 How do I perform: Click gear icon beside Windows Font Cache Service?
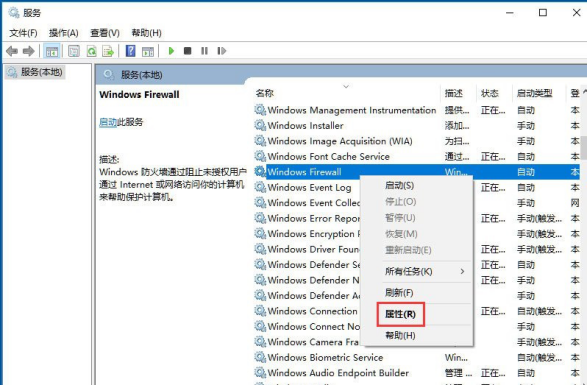pos(260,156)
